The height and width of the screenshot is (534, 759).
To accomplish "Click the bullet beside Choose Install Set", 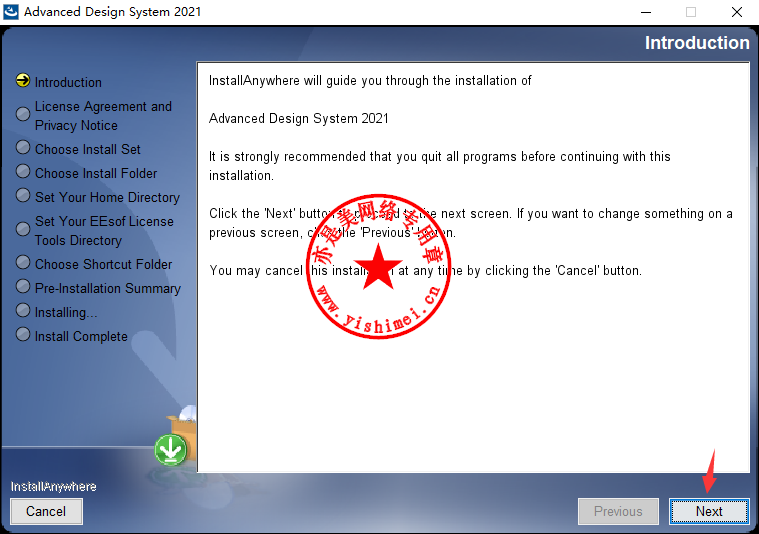I will (23, 148).
